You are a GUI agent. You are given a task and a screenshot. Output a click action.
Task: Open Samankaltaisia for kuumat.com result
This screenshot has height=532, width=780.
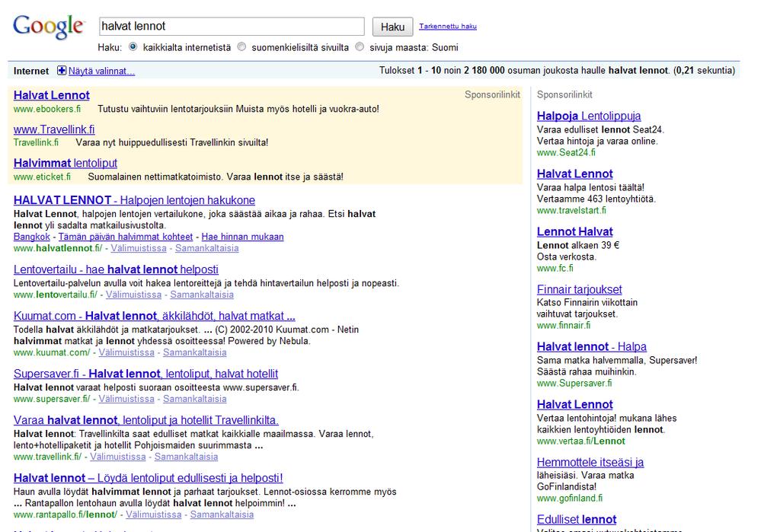point(195,352)
